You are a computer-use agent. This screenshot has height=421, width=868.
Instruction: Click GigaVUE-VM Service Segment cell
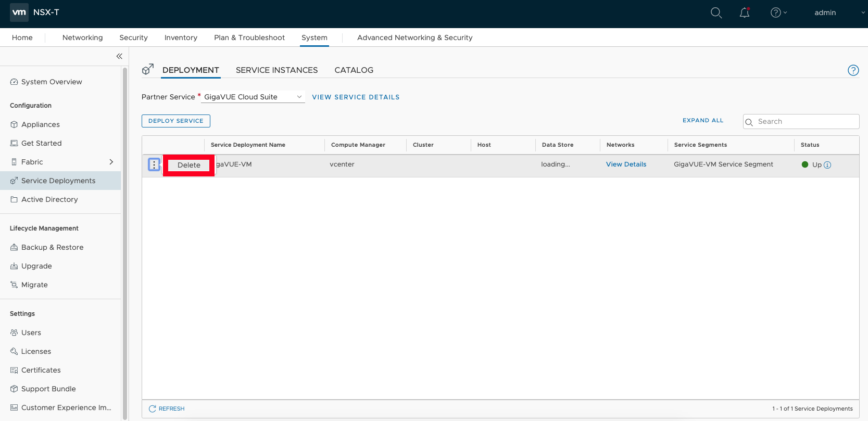[x=723, y=164]
